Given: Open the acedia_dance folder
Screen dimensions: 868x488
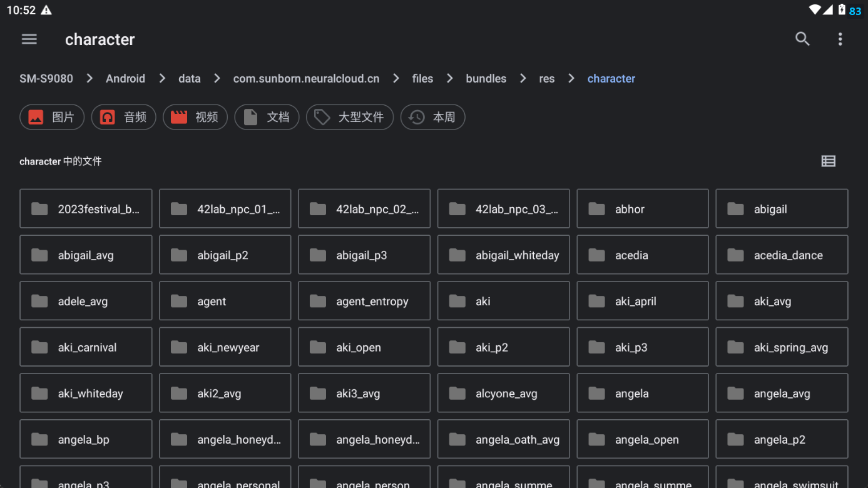Looking at the screenshot, I should (782, 255).
